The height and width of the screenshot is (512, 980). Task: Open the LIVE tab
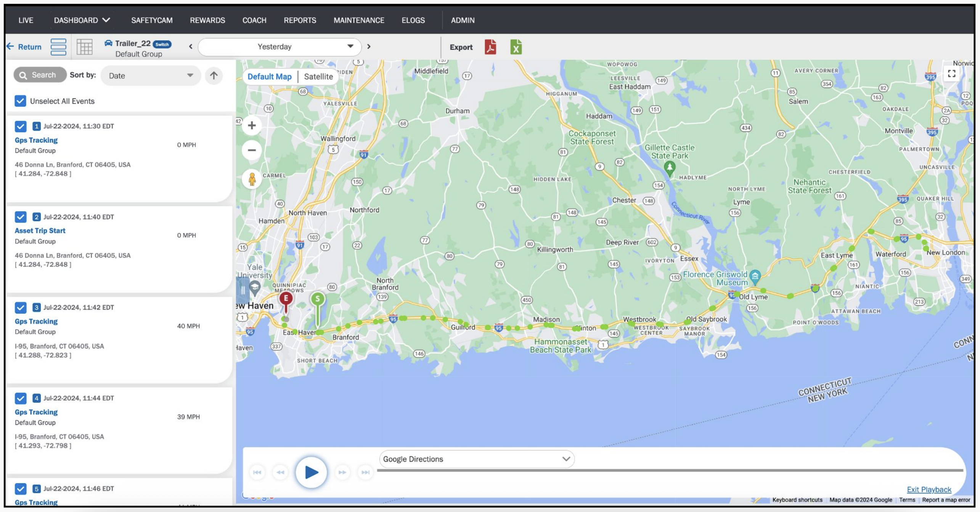click(26, 20)
